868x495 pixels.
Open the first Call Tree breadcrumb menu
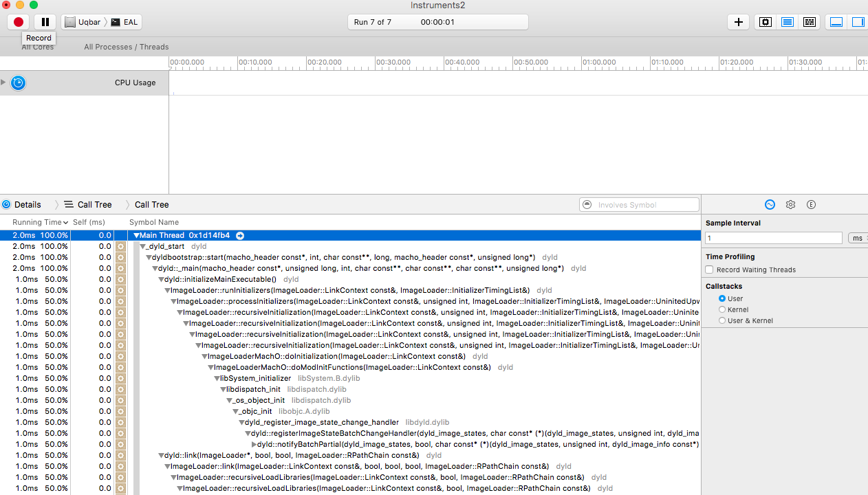point(88,205)
